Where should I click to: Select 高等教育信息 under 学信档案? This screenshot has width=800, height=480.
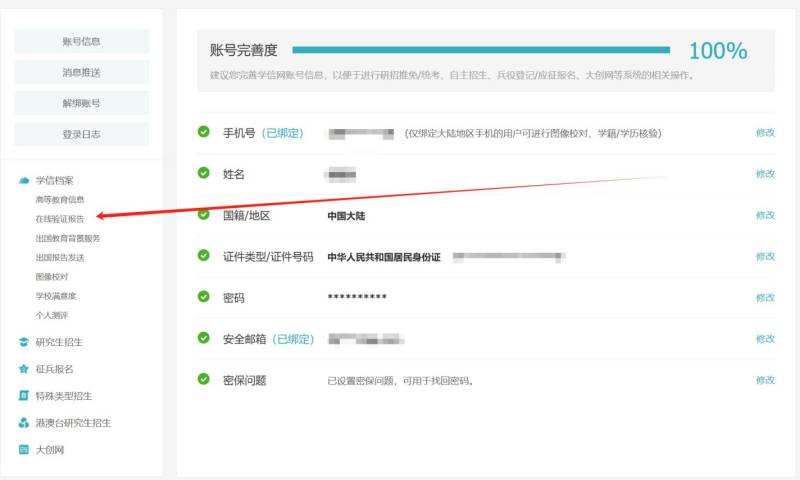[66, 199]
